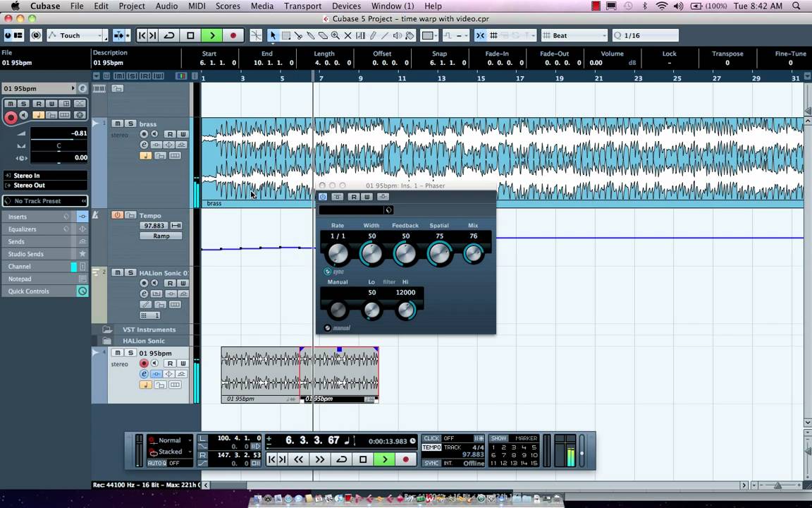
Task: Click the toolbar Record button
Action: coord(233,35)
